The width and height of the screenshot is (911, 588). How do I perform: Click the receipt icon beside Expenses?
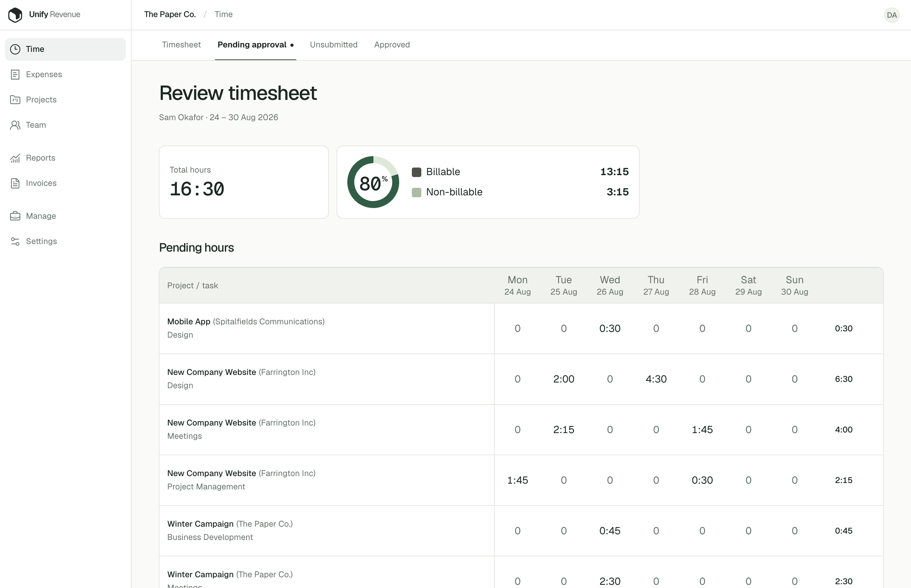[x=15, y=75]
